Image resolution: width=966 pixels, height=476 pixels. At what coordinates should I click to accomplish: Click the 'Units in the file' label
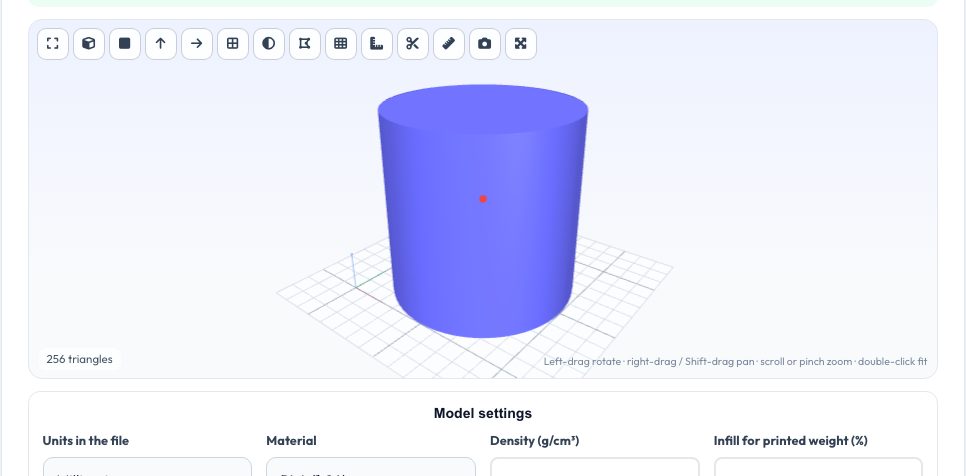[x=86, y=441]
